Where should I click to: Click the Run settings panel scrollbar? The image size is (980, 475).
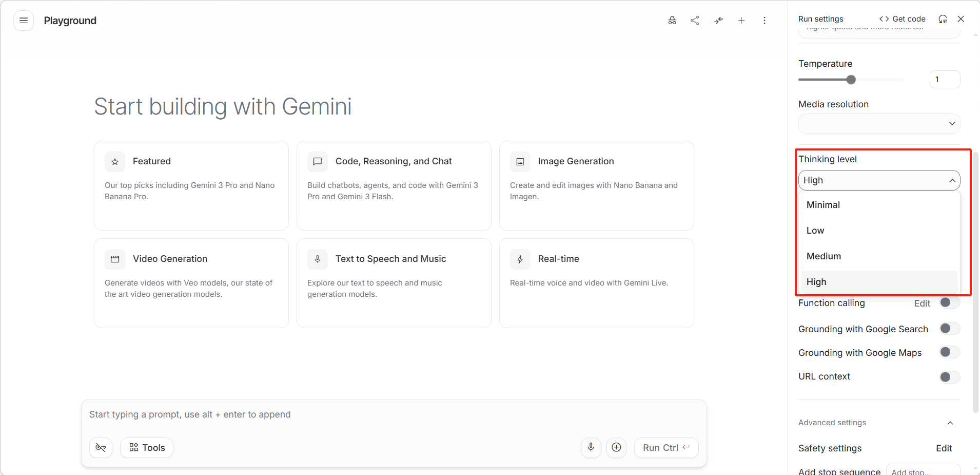[x=976, y=282]
